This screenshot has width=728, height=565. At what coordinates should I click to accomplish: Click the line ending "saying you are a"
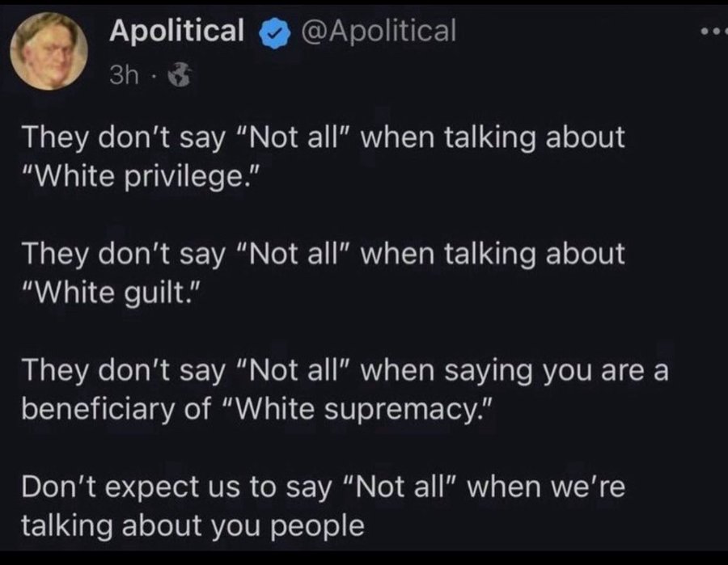(x=345, y=371)
